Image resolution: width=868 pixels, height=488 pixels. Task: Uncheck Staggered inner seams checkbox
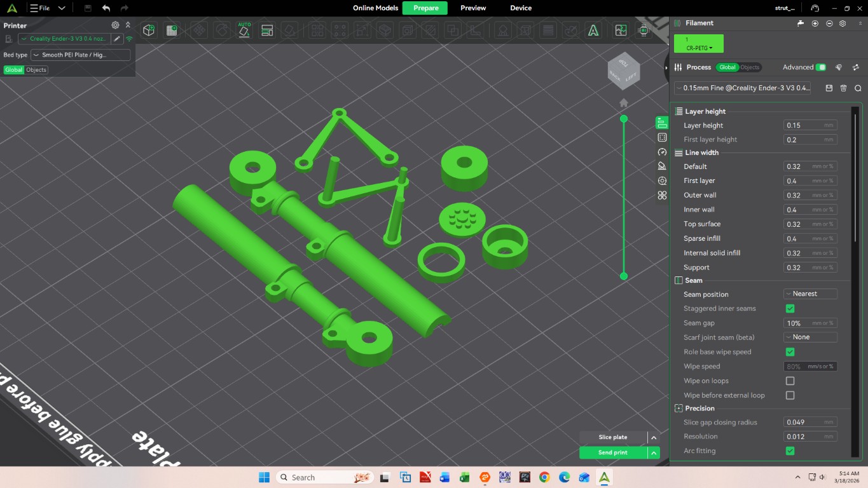click(790, 309)
